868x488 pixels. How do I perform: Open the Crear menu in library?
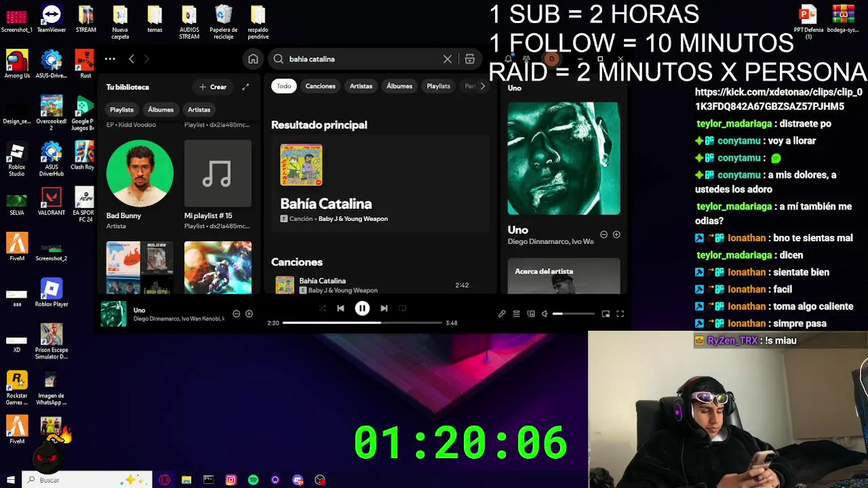coord(213,87)
